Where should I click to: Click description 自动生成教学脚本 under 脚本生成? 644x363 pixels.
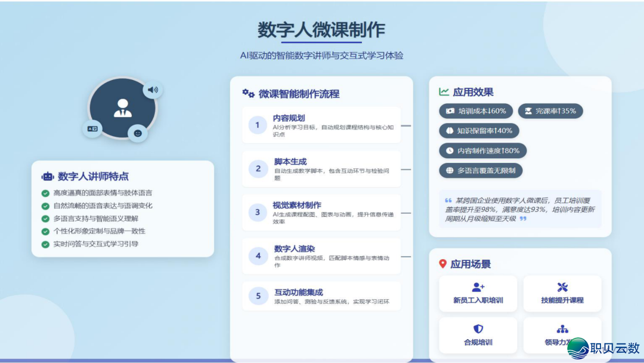[x=332, y=174]
